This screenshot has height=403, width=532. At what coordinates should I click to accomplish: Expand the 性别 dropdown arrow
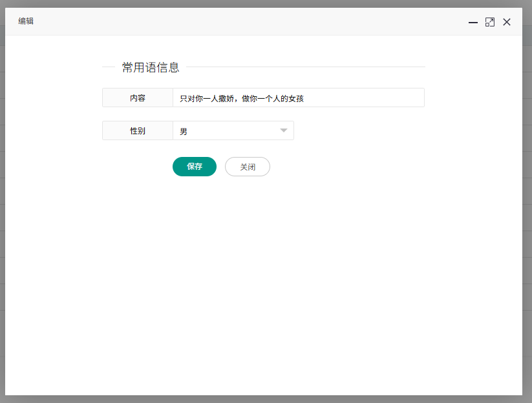click(x=283, y=130)
